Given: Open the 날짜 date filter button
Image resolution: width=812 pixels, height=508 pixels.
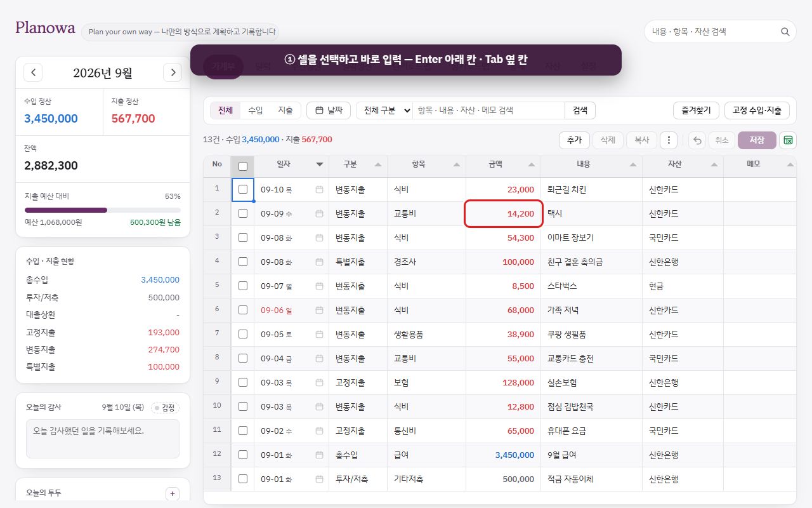Looking at the screenshot, I should pos(329,110).
